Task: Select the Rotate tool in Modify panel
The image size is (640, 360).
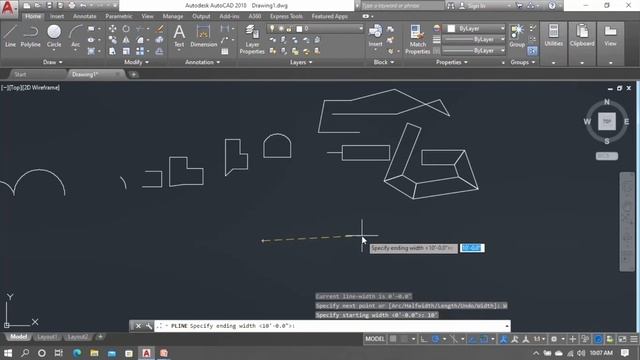Action: tap(126, 29)
